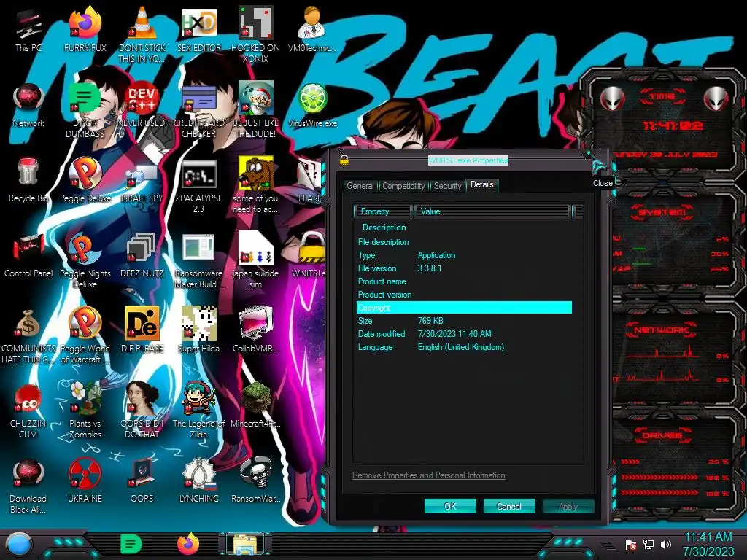Open the Download Black Ali icon
Viewport: 747px width, 560px height.
pyautogui.click(x=28, y=486)
